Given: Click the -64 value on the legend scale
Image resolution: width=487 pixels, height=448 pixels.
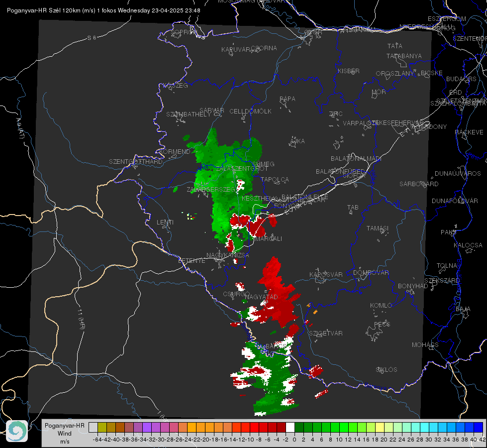Looking at the screenshot, I should 97,440.
